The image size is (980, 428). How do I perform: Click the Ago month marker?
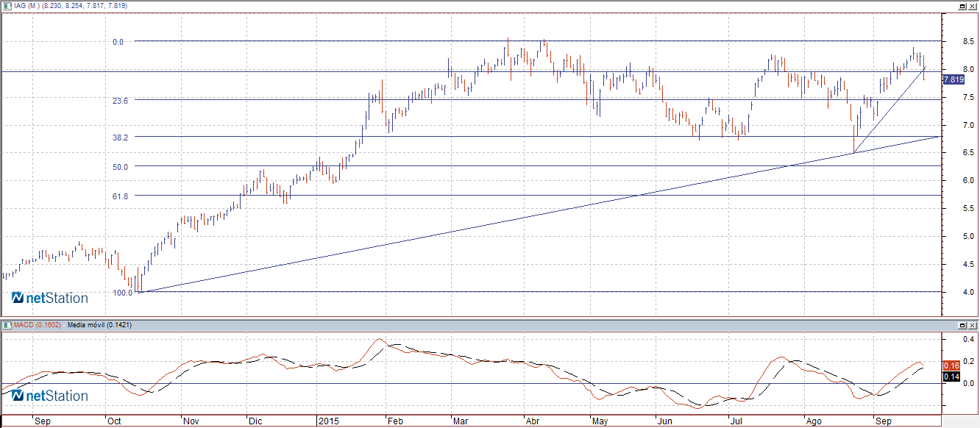(814, 422)
